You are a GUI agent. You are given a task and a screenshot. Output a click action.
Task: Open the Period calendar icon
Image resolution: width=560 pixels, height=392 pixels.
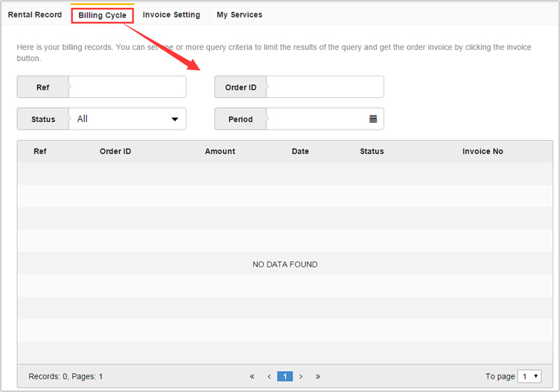point(373,119)
